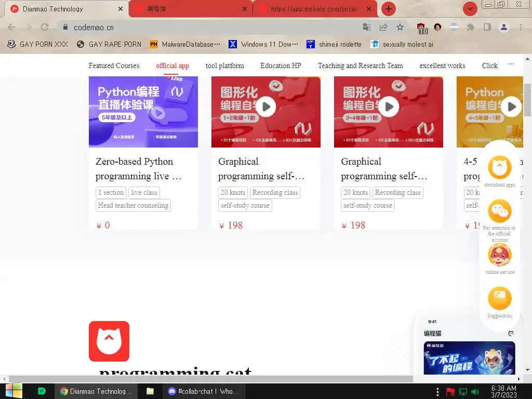Open the tab search dropdown arrow

(x=470, y=9)
